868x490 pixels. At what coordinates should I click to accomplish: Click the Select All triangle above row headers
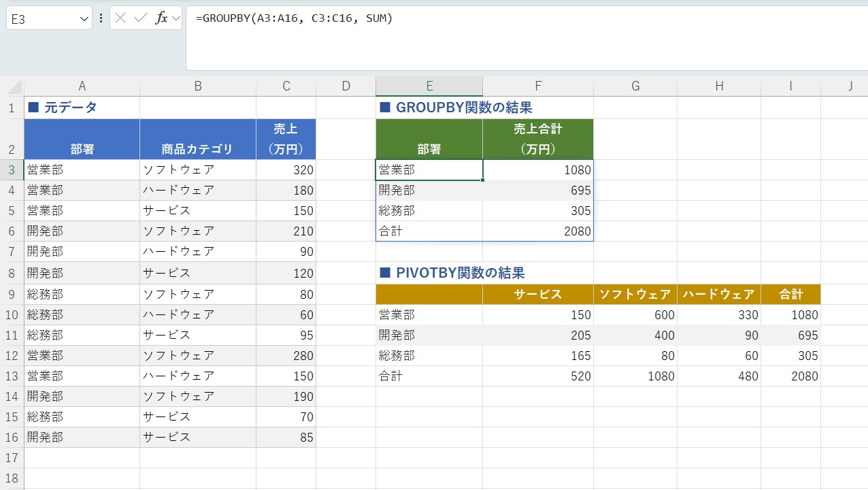pyautogui.click(x=11, y=86)
